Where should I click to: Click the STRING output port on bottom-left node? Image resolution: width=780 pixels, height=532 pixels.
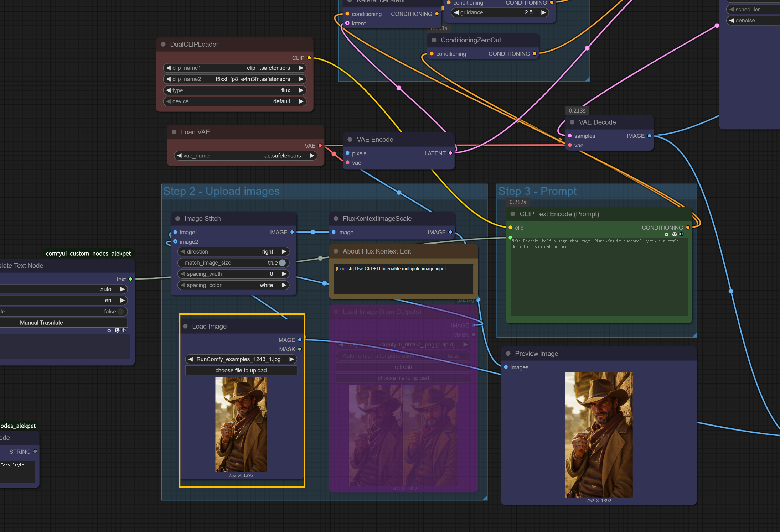pyautogui.click(x=35, y=452)
